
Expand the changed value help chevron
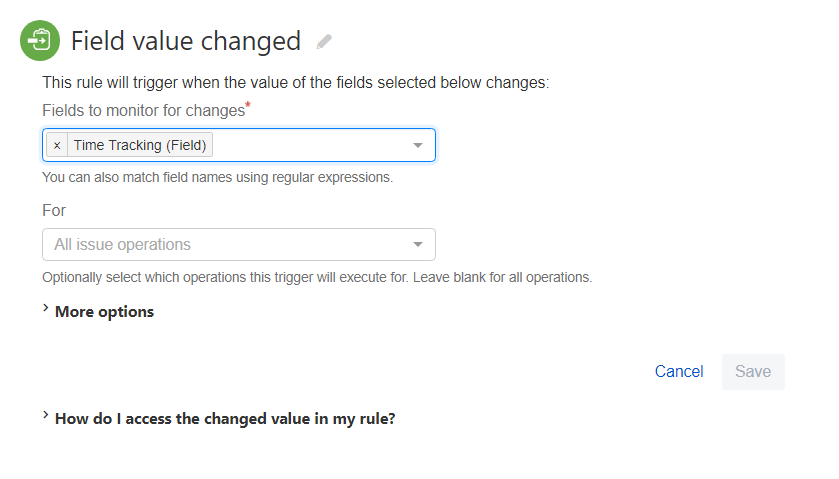click(x=46, y=417)
